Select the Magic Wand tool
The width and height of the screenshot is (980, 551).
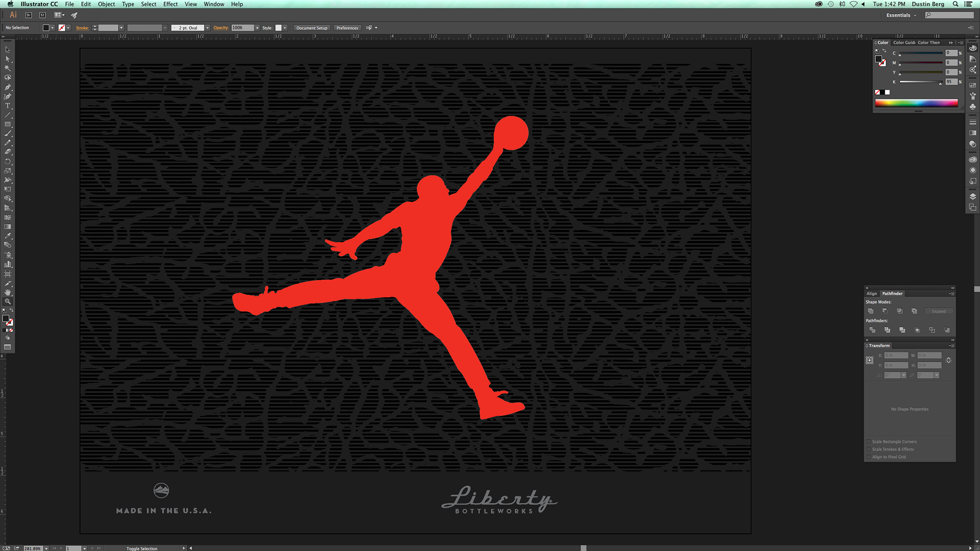(8, 68)
